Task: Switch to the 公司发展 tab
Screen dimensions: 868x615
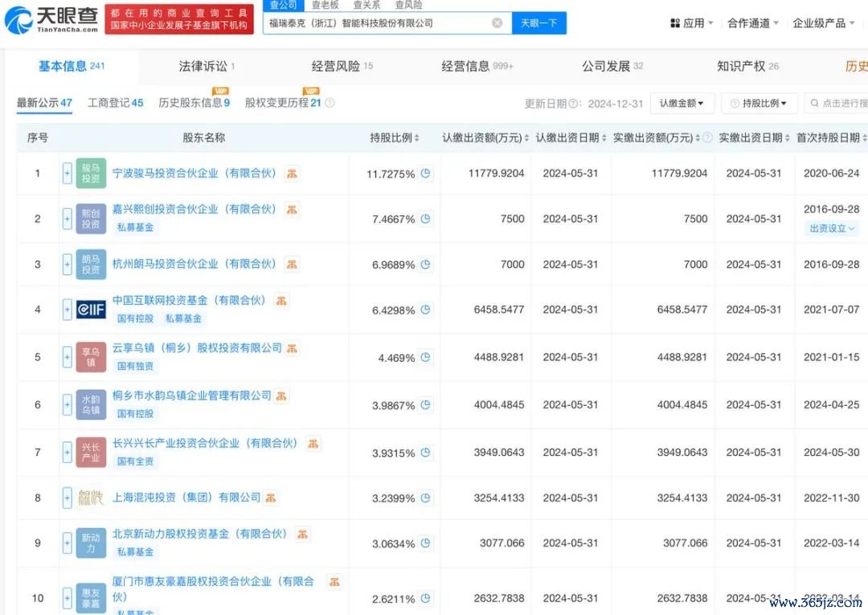Action: [612, 67]
